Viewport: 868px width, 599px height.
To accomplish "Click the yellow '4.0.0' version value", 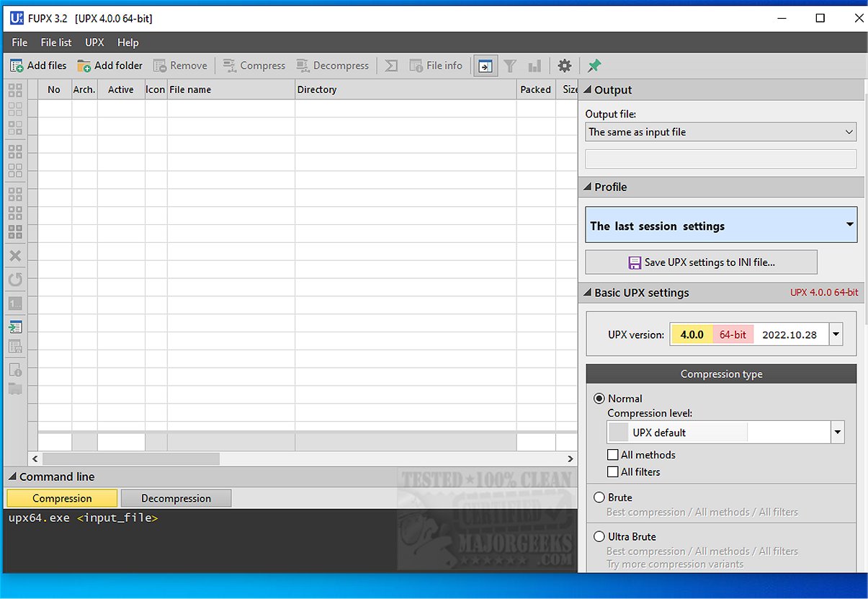I will point(692,334).
